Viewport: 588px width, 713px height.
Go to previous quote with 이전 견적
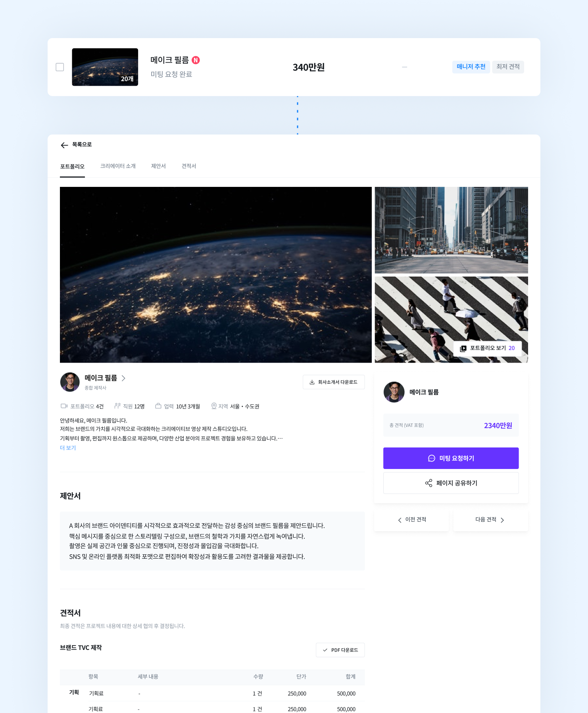click(411, 520)
